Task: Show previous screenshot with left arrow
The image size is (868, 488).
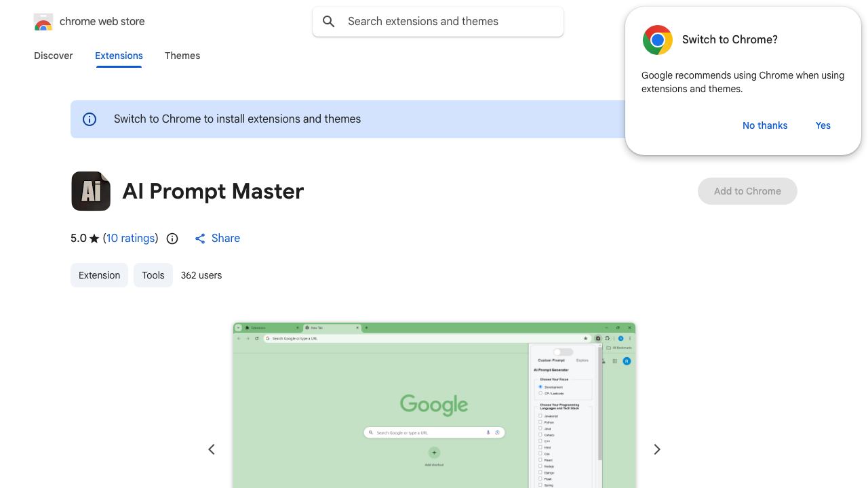Action: [x=212, y=449]
